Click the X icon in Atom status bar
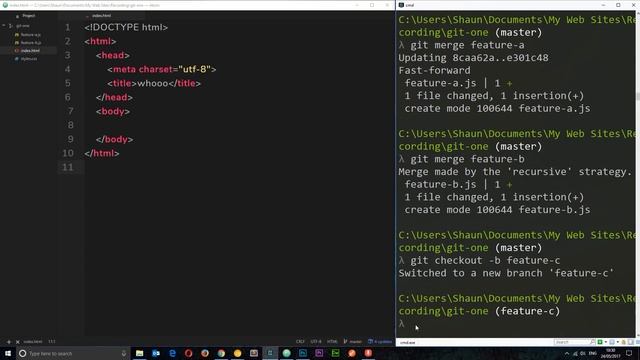Image resolution: width=640 pixels, height=360 pixels. click(x=18, y=342)
